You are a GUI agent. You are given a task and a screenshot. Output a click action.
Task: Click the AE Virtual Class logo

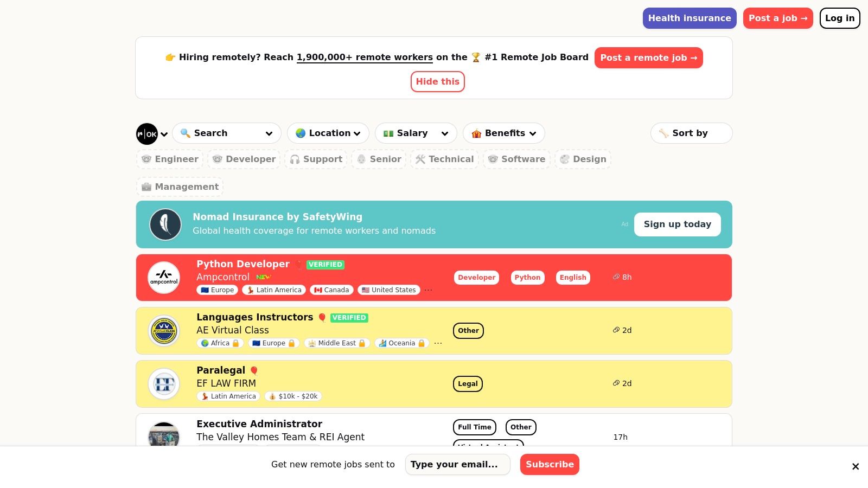(164, 331)
